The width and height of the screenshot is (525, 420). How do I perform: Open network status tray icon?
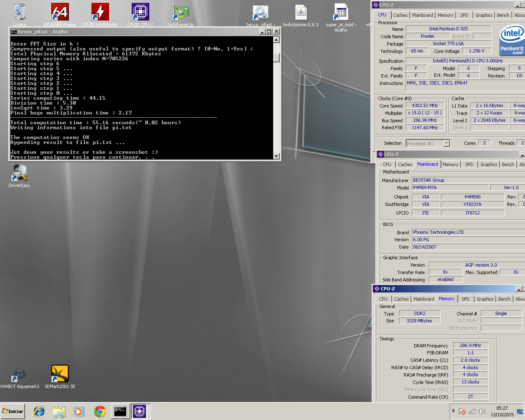coord(472,411)
